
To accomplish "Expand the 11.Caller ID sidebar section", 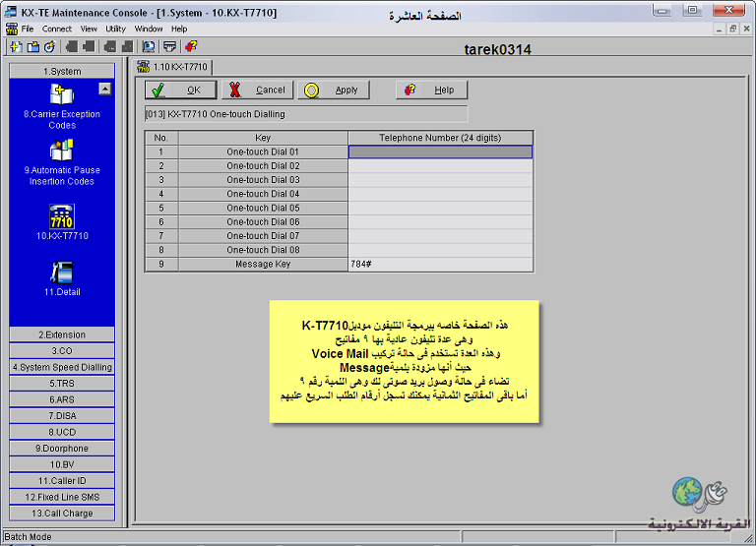I will pos(62,481).
